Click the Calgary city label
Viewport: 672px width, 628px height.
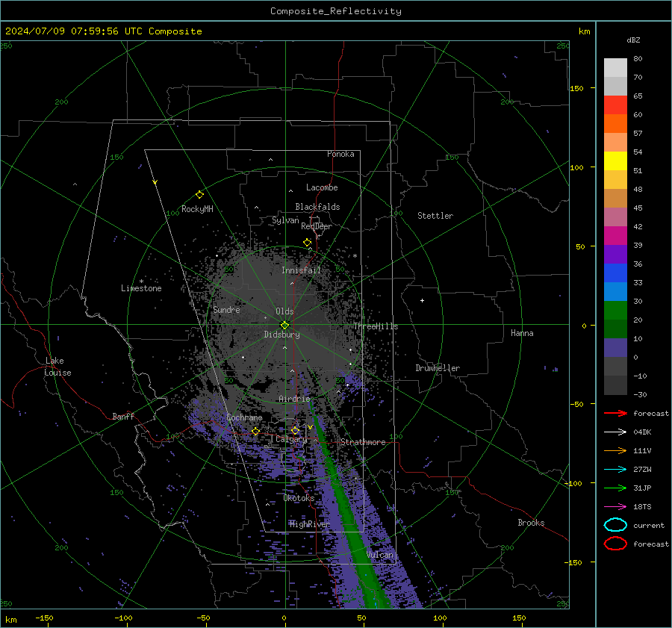coord(291,439)
